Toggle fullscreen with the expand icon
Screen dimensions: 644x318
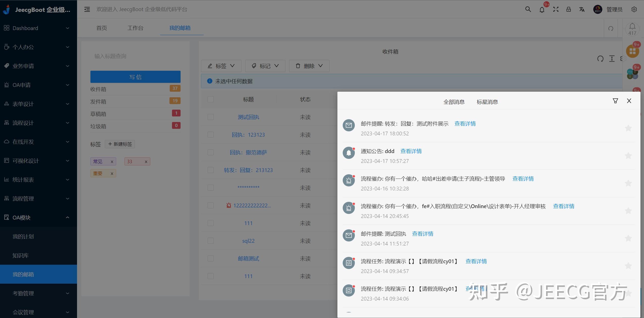555,9
